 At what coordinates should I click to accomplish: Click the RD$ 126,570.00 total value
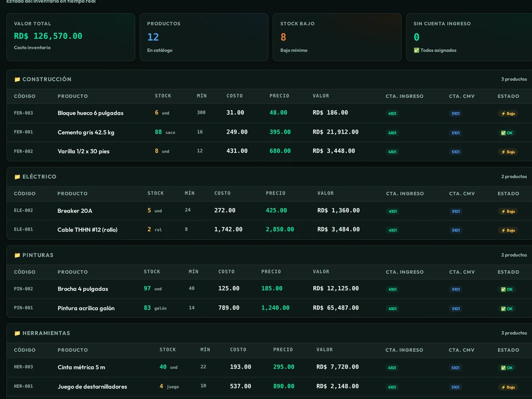coord(48,36)
